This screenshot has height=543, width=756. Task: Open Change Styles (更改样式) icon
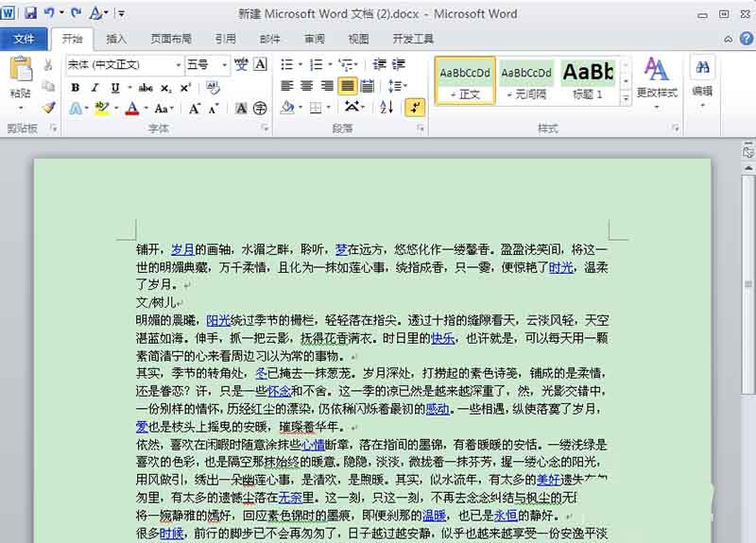coord(656,75)
